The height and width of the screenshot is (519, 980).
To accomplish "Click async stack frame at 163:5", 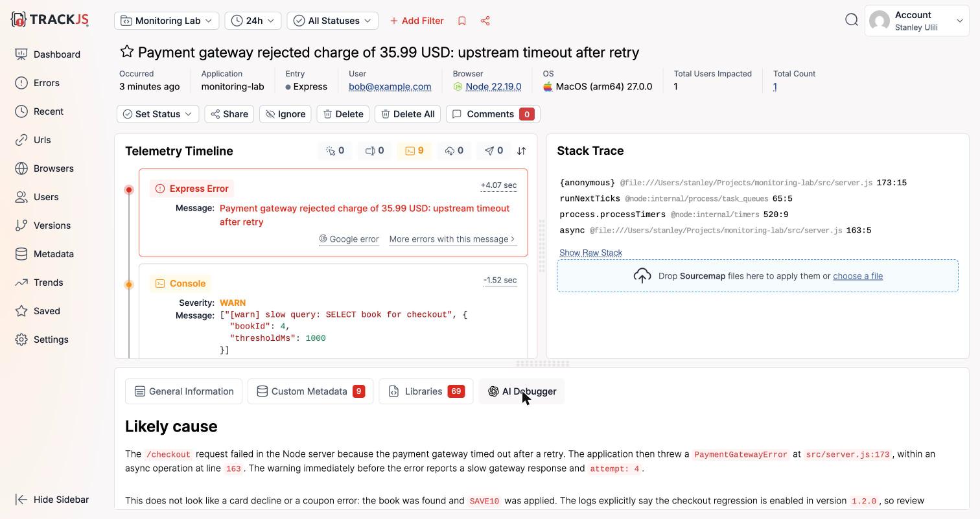I will pos(716,231).
